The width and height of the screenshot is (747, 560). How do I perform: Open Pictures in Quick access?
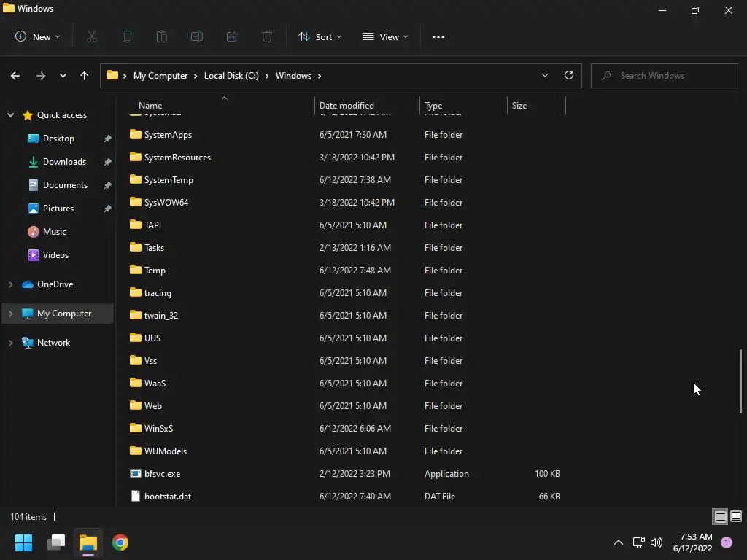pyautogui.click(x=58, y=208)
